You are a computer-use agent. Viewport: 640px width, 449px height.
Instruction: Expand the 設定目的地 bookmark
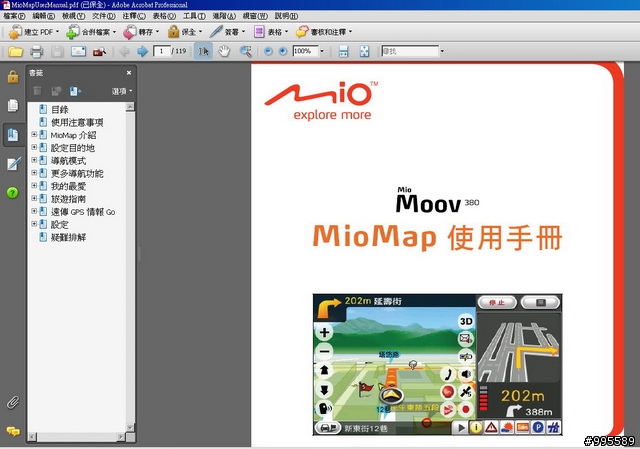pyautogui.click(x=34, y=147)
